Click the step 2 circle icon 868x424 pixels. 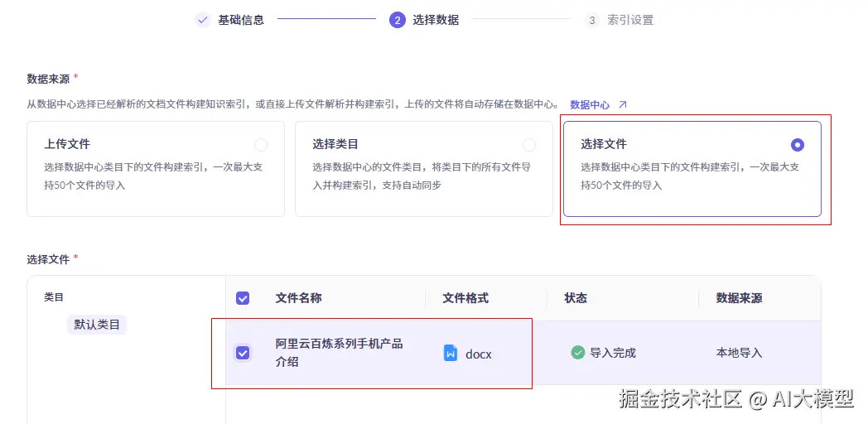(x=398, y=20)
